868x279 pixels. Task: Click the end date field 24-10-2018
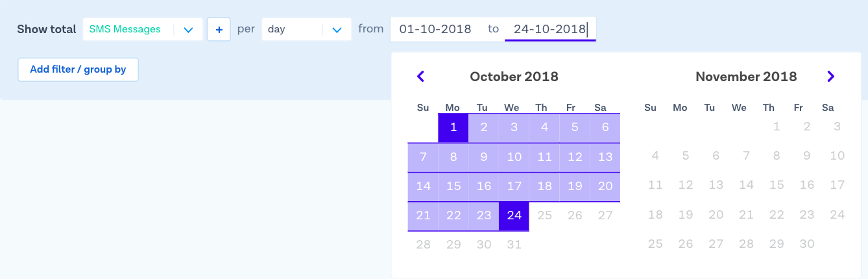point(549,29)
